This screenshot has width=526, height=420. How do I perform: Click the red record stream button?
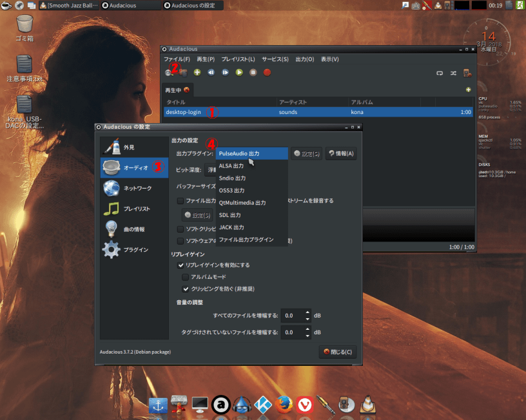click(x=267, y=72)
